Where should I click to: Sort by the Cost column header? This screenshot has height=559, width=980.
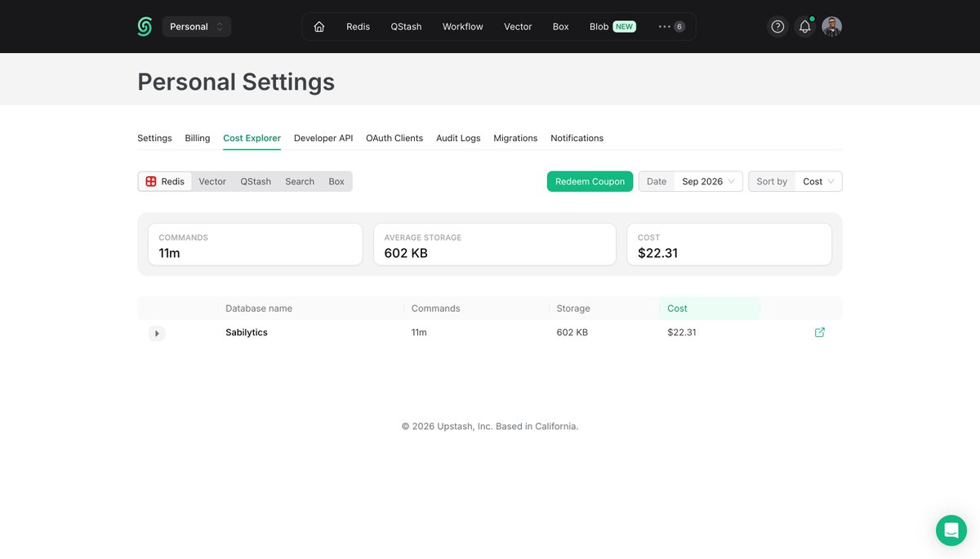(x=677, y=308)
